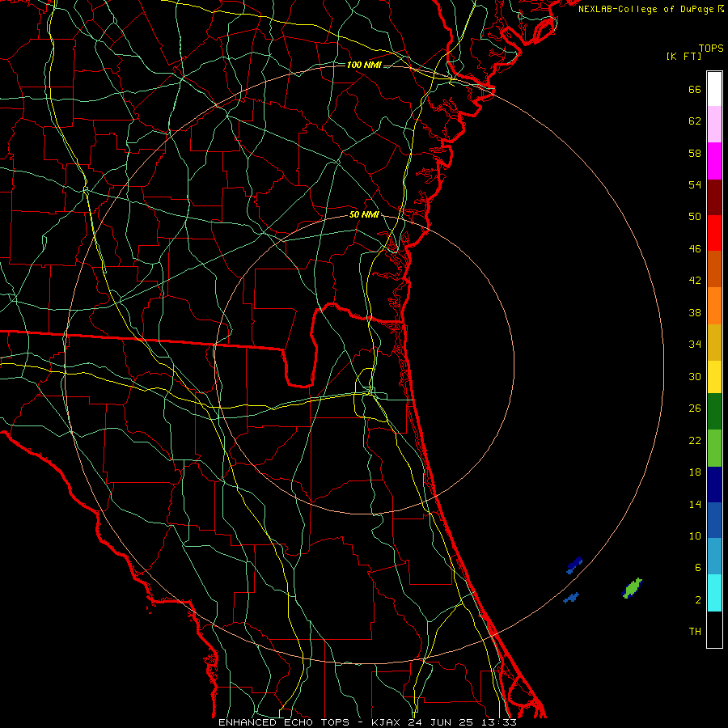Viewport: 728px width, 728px height.
Task: Click the cyan swatch between 6 and 2
Action: pyautogui.click(x=714, y=593)
